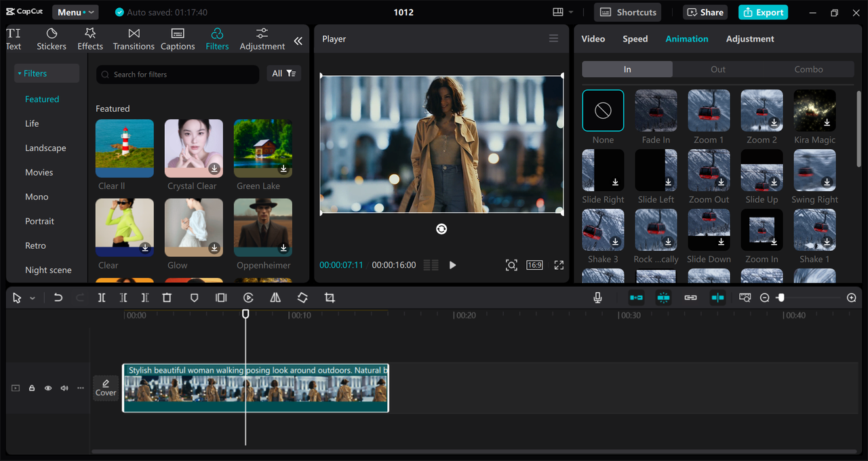This screenshot has height=461, width=868.
Task: Collapse the Filters category tree
Action: click(46, 73)
